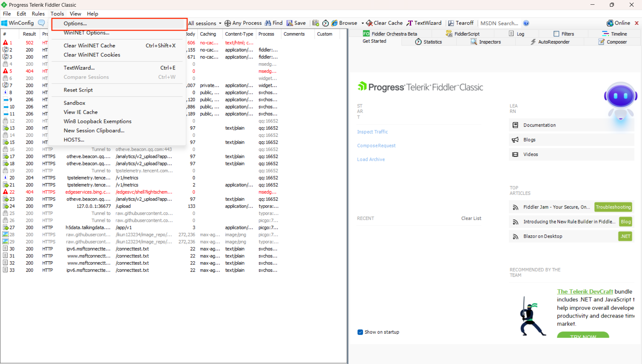
Task: Open the All sessions dropdown
Action: coord(205,23)
